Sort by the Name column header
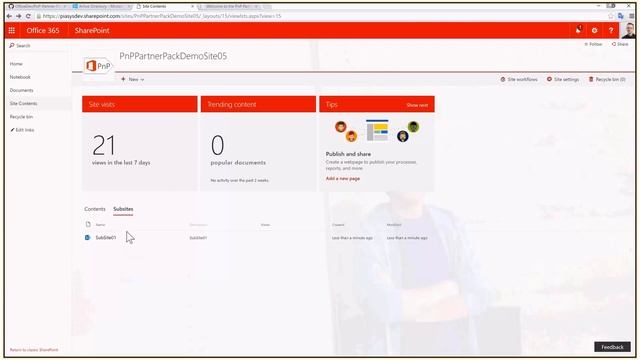The width and height of the screenshot is (640, 360). point(100,225)
